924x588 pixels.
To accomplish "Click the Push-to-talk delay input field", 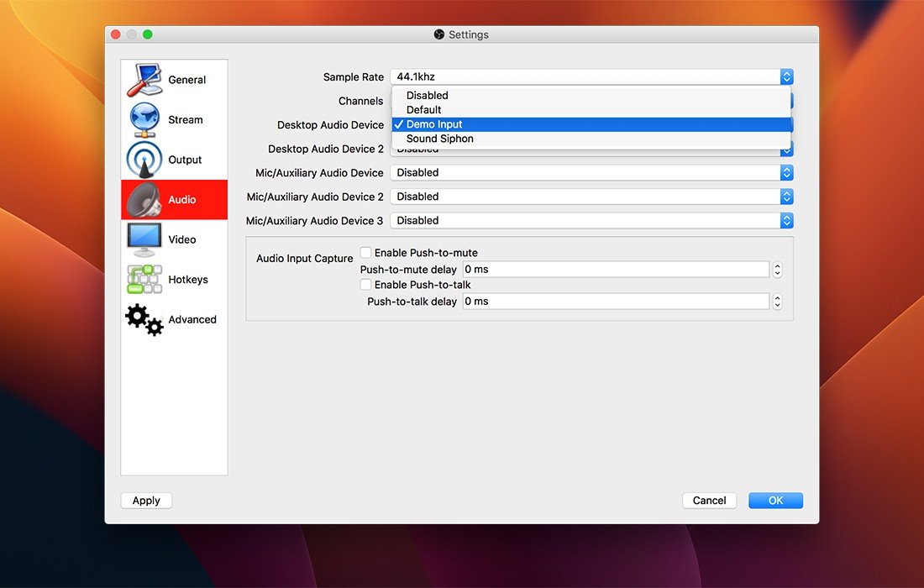I will (615, 302).
